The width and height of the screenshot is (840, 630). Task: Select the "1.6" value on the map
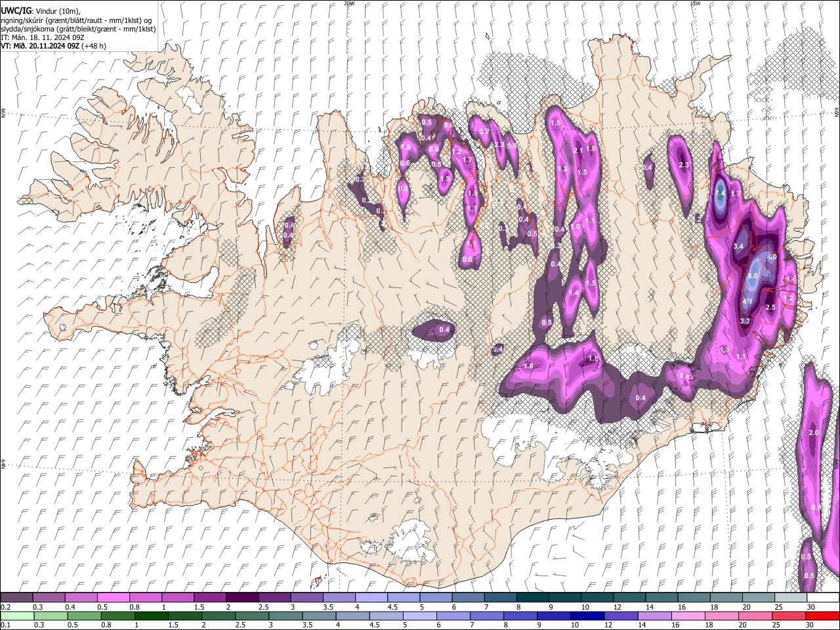click(528, 366)
